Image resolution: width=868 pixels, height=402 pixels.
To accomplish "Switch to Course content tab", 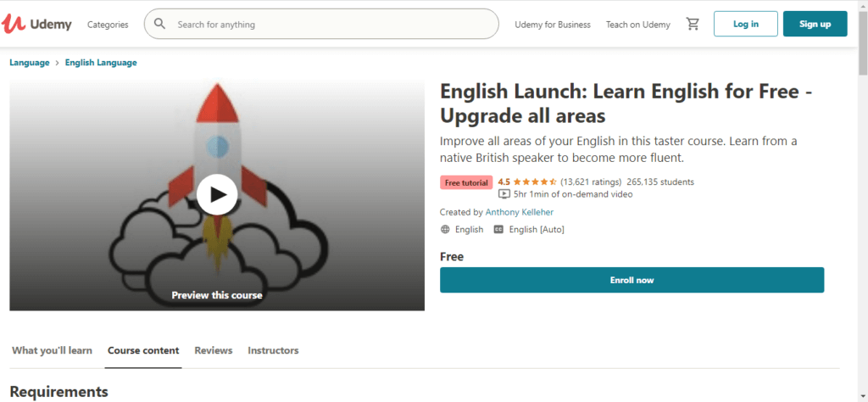I will (143, 350).
